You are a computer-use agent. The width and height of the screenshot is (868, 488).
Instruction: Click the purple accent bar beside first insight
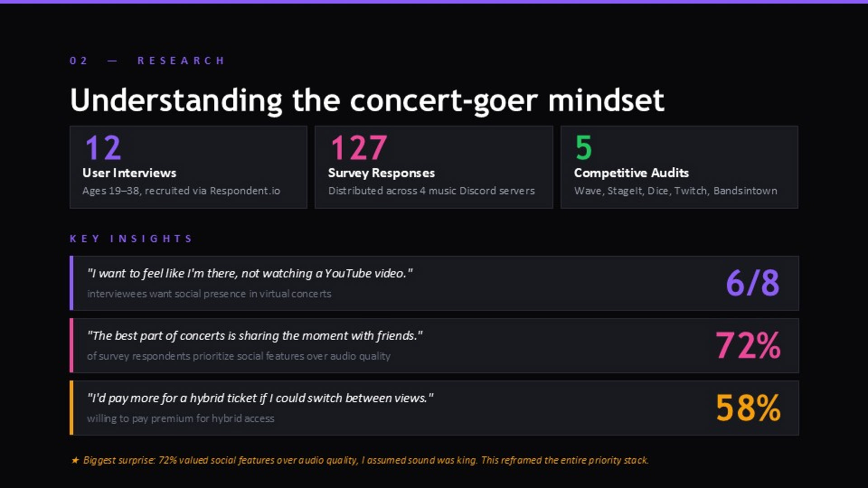(71, 283)
